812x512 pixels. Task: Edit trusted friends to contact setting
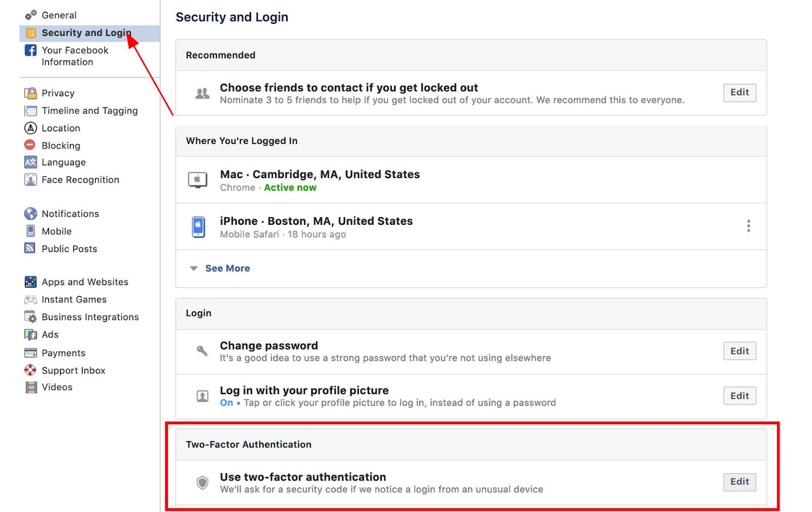click(x=739, y=93)
